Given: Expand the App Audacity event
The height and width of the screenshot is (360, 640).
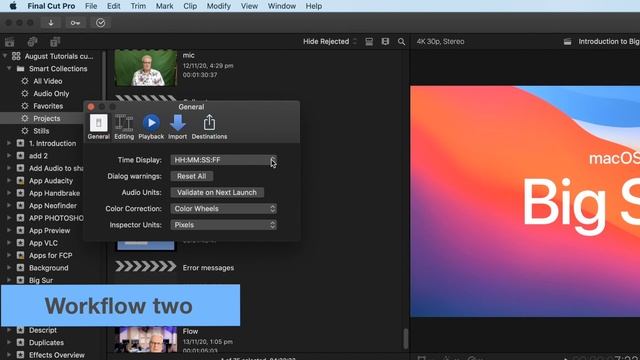Looking at the screenshot, I should [9, 181].
